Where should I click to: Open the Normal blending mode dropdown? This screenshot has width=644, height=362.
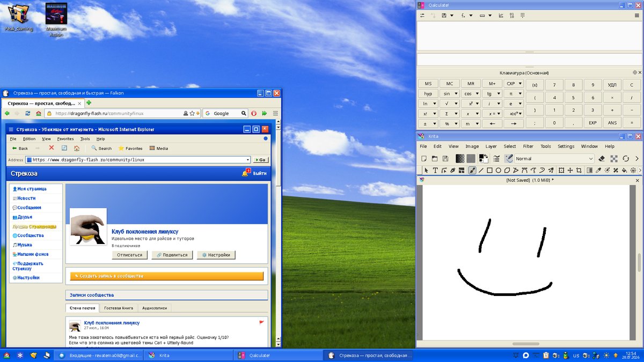(554, 159)
